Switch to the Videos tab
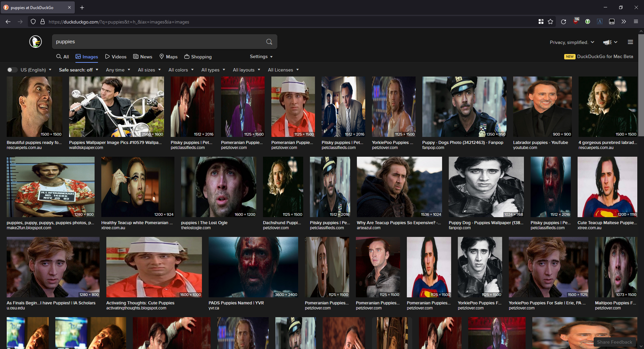 tap(116, 57)
